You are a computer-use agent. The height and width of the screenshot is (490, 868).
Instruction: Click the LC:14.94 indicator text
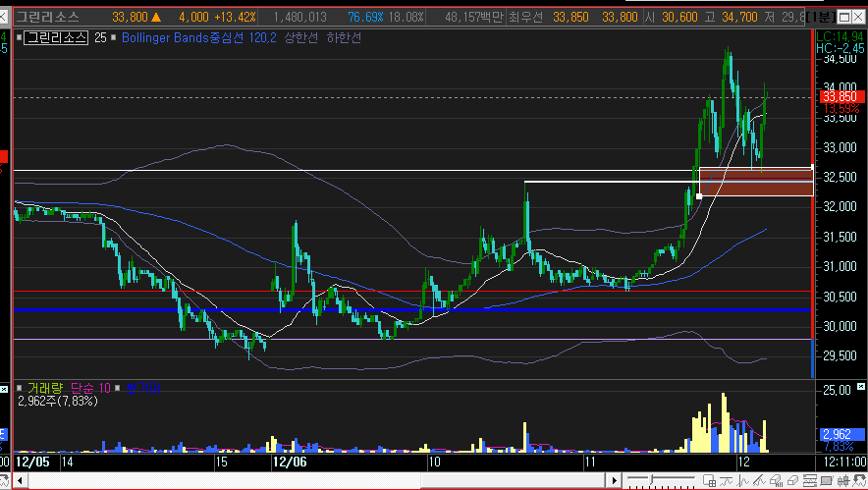pos(841,37)
